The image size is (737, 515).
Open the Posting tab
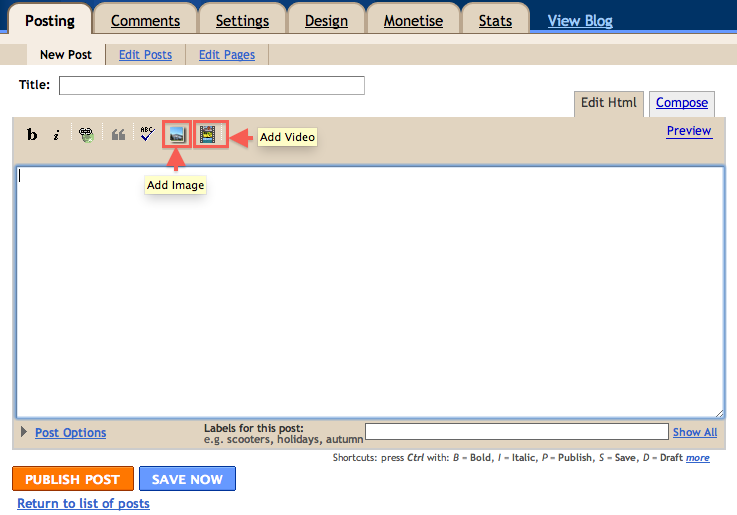point(49,21)
